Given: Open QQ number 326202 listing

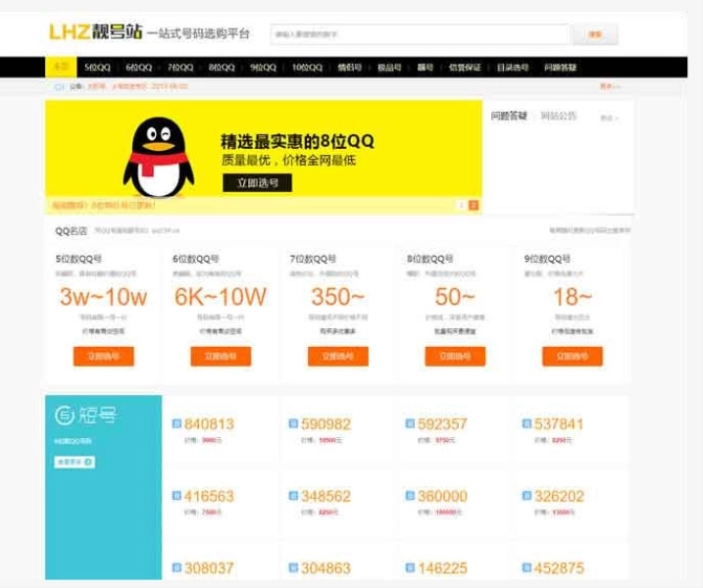Looking at the screenshot, I should pos(559,496).
